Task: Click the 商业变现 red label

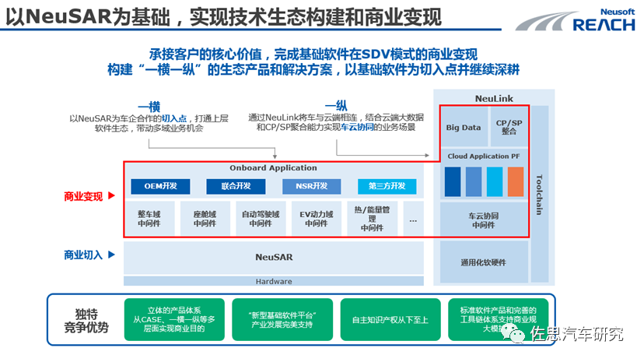Action: [x=83, y=196]
